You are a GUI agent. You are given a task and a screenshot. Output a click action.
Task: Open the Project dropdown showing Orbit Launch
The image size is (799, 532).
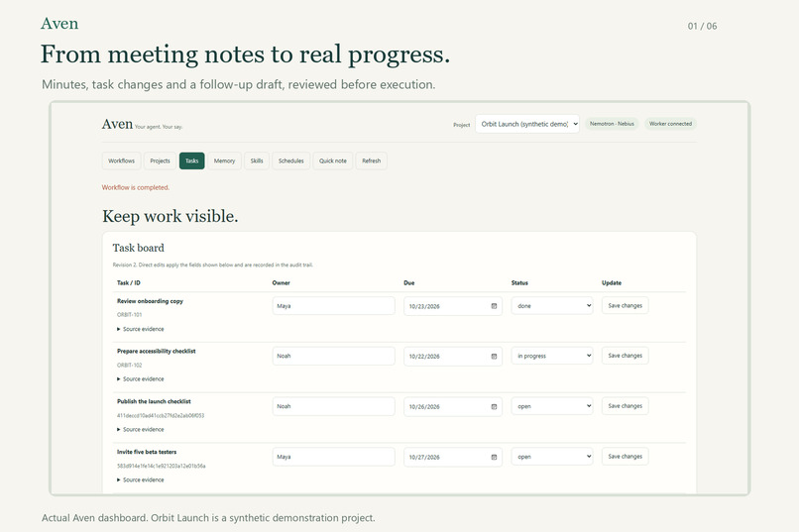point(527,124)
